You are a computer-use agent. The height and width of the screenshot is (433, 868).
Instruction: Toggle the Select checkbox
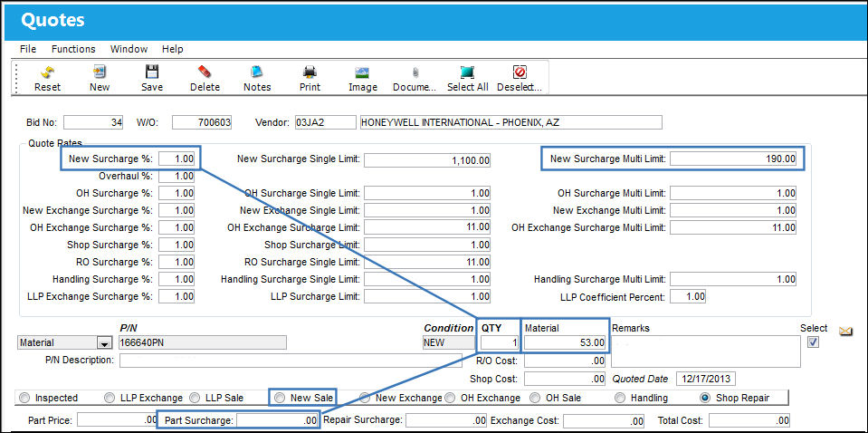pyautogui.click(x=813, y=342)
